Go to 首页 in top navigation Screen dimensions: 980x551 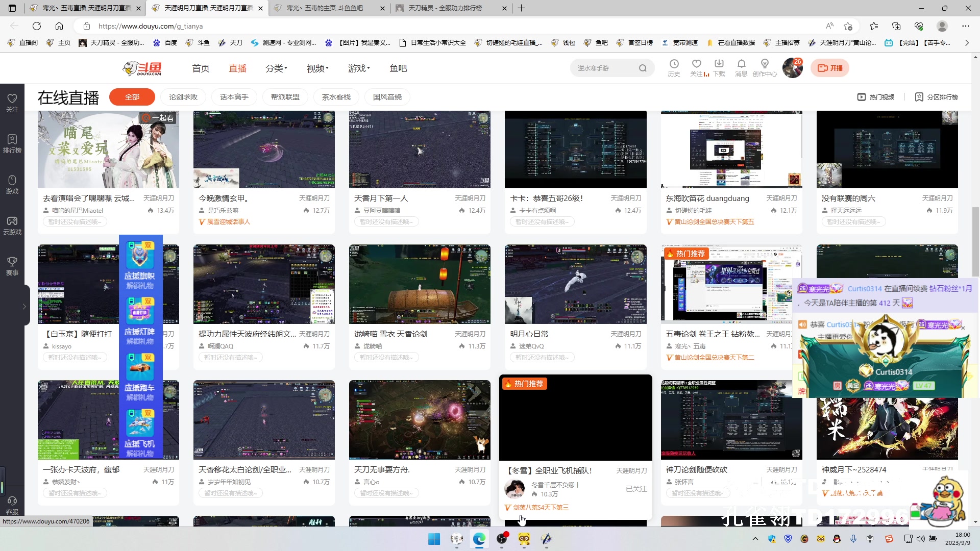[201, 68]
